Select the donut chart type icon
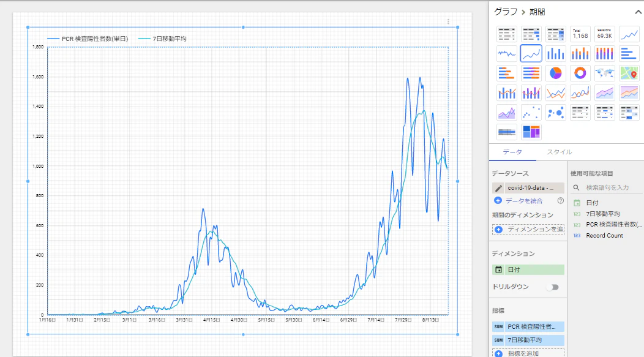This screenshot has height=357, width=644. [580, 73]
